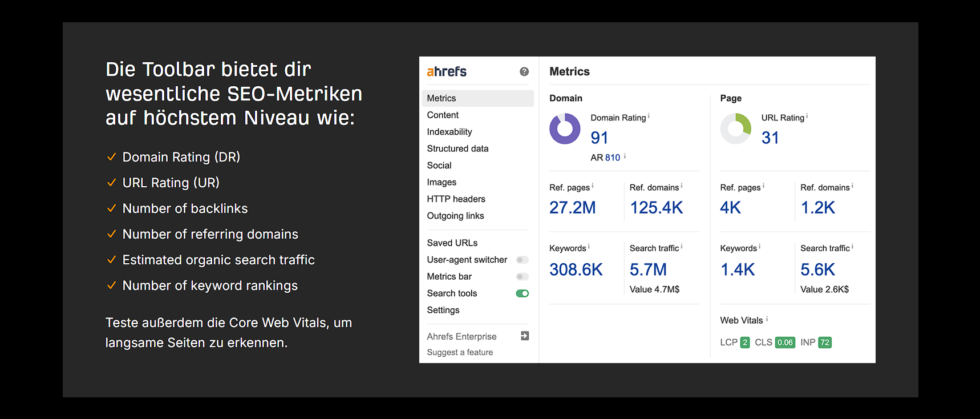This screenshot has height=419, width=980.
Task: Switch to the Social section
Action: point(439,166)
